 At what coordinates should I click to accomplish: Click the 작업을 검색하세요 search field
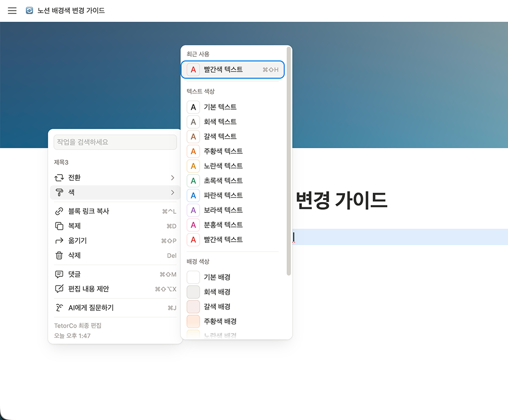(x=115, y=142)
